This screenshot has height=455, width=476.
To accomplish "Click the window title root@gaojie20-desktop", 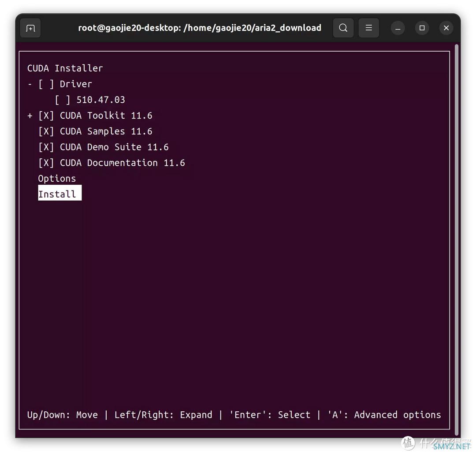I will click(x=200, y=28).
